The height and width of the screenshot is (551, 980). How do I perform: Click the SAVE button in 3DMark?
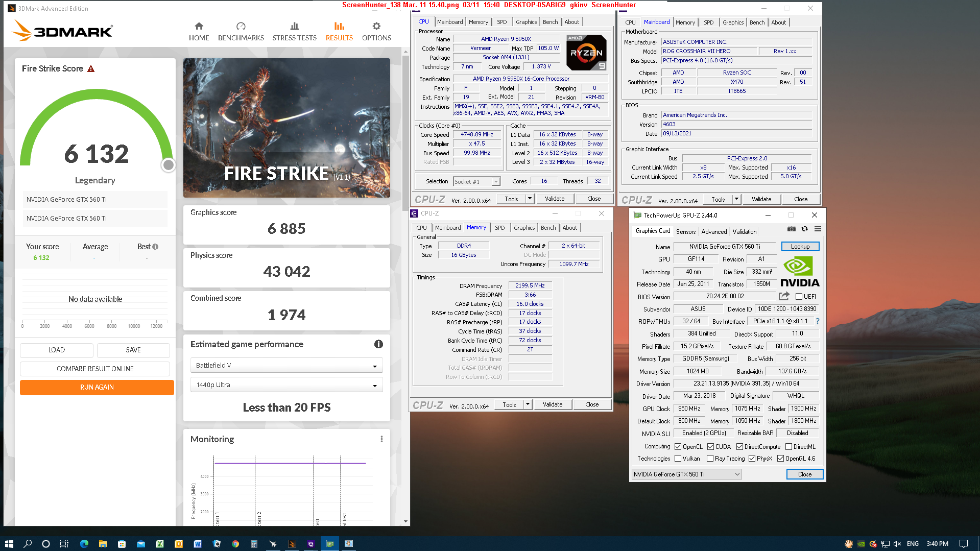(133, 350)
